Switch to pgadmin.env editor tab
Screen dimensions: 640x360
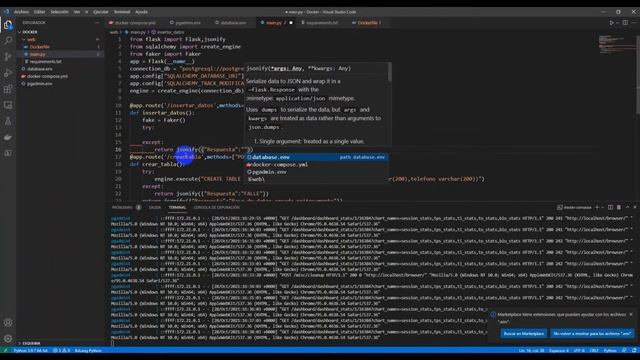click(x=185, y=23)
